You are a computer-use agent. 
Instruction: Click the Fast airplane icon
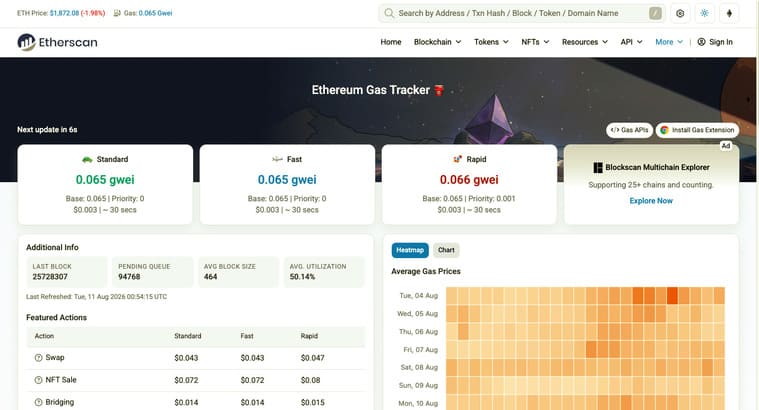277,159
